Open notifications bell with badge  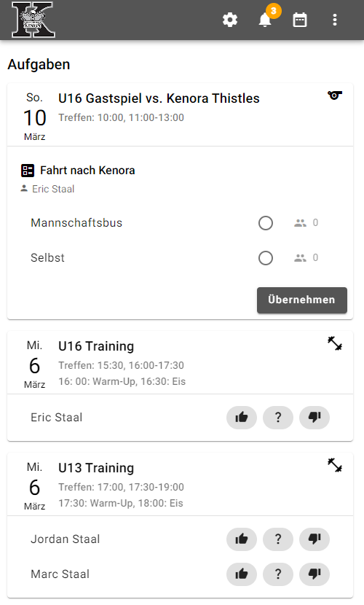pos(266,20)
